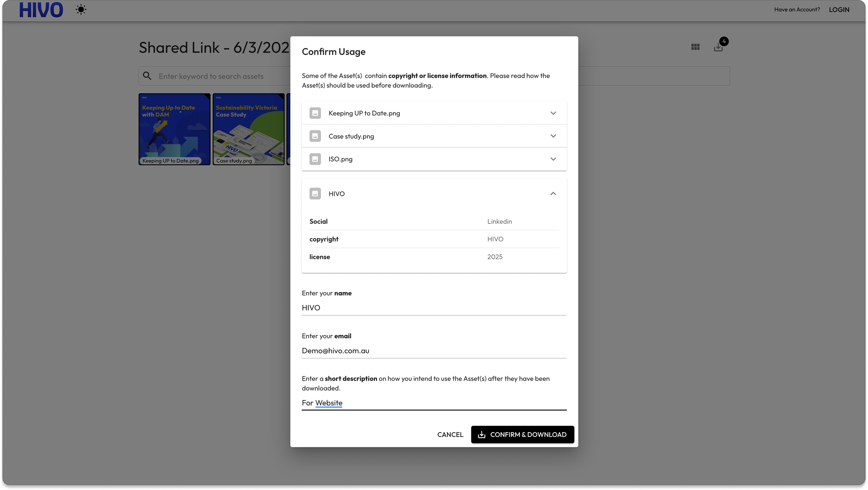Expand Keeping UP to Date.png details chevron

click(553, 113)
